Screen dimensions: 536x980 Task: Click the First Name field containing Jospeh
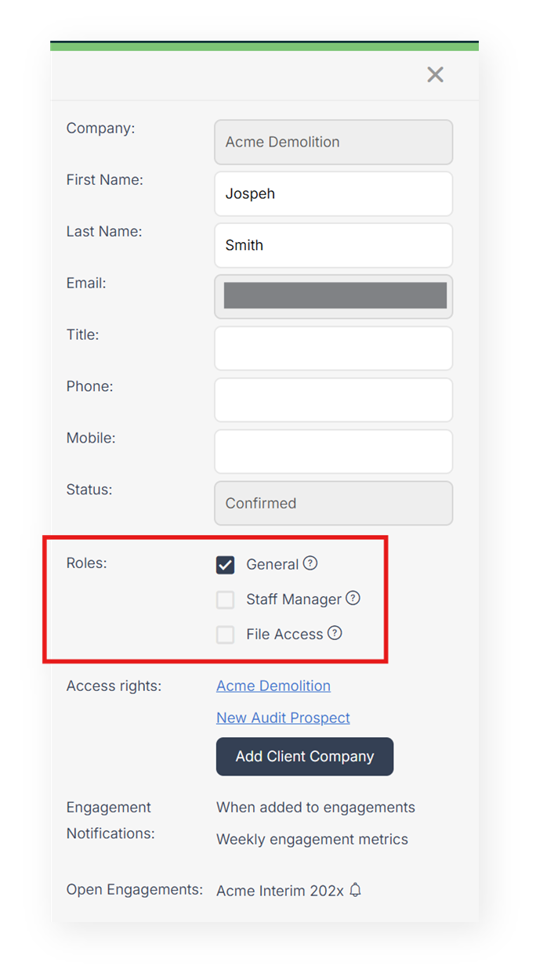pyautogui.click(x=333, y=193)
